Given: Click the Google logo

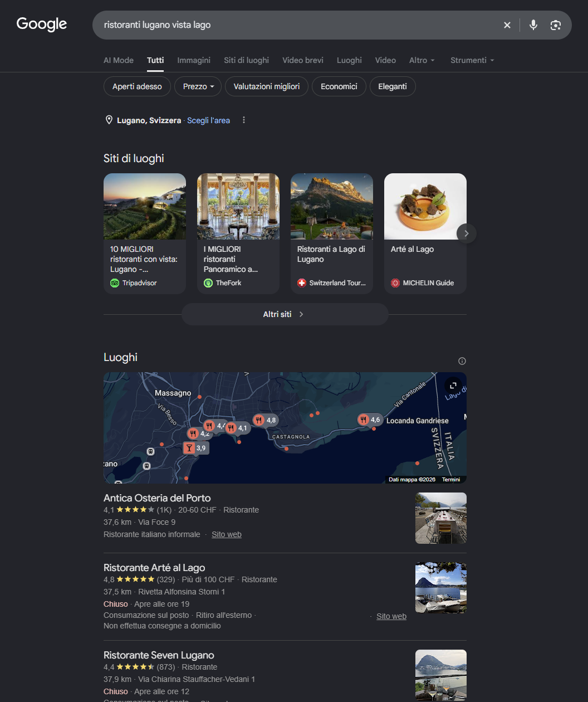Looking at the screenshot, I should pos(42,24).
